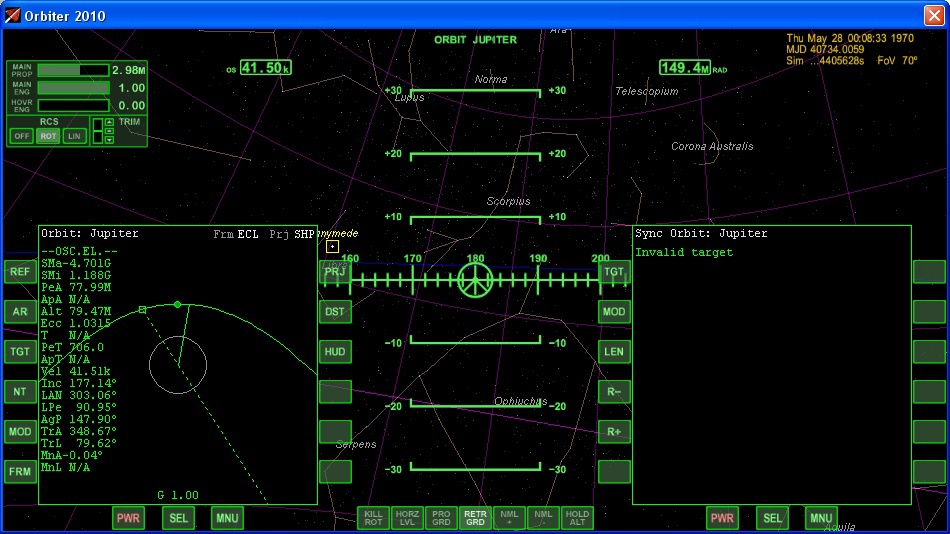The height and width of the screenshot is (534, 950).
Task: Click the left MFD PWR button
Action: point(128,518)
